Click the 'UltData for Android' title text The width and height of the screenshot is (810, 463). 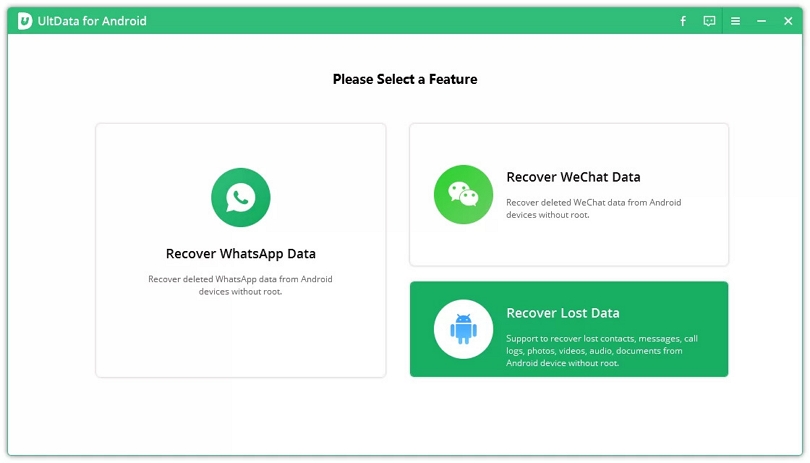[x=92, y=21]
